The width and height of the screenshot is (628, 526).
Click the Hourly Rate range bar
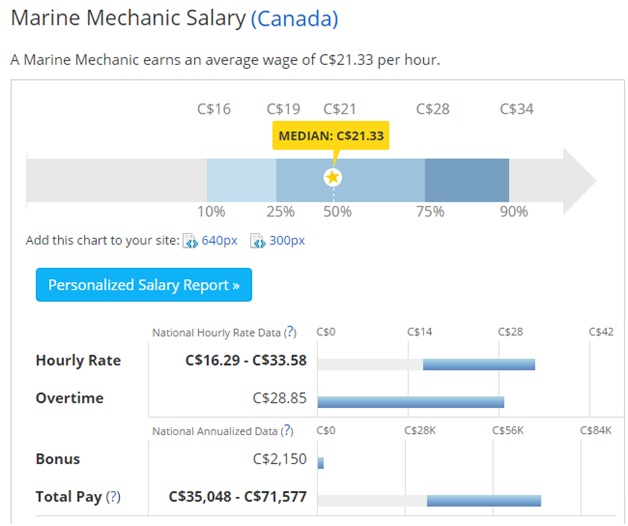coord(478,363)
